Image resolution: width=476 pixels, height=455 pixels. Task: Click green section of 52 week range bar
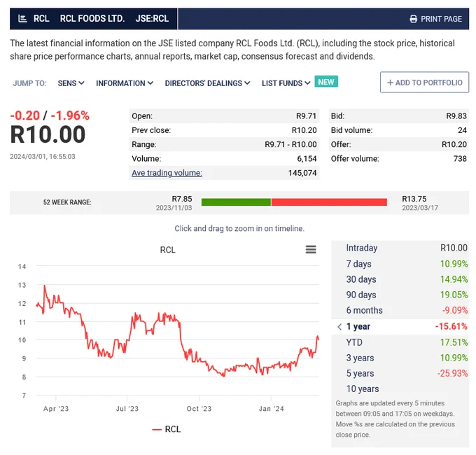pos(236,202)
